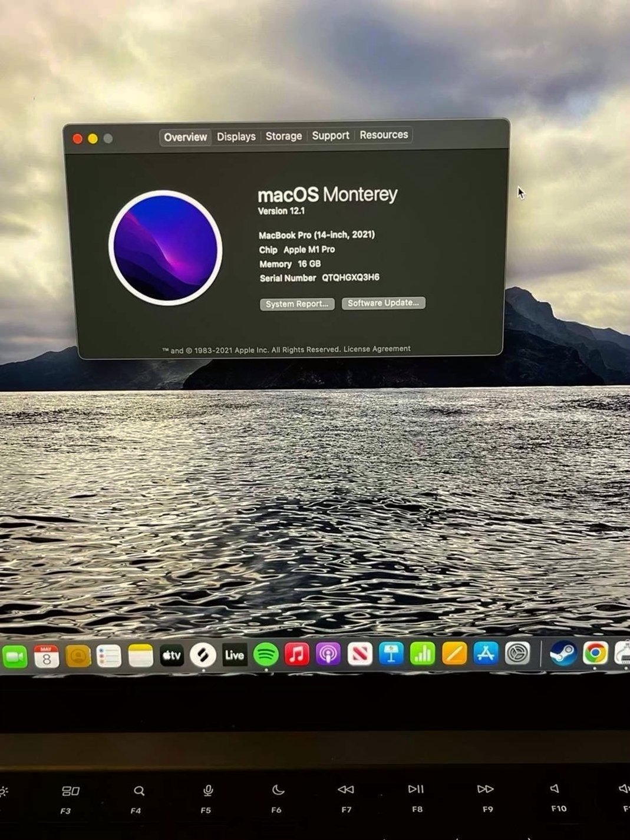Open Numbers in the dock
630x840 pixels.
tap(422, 654)
